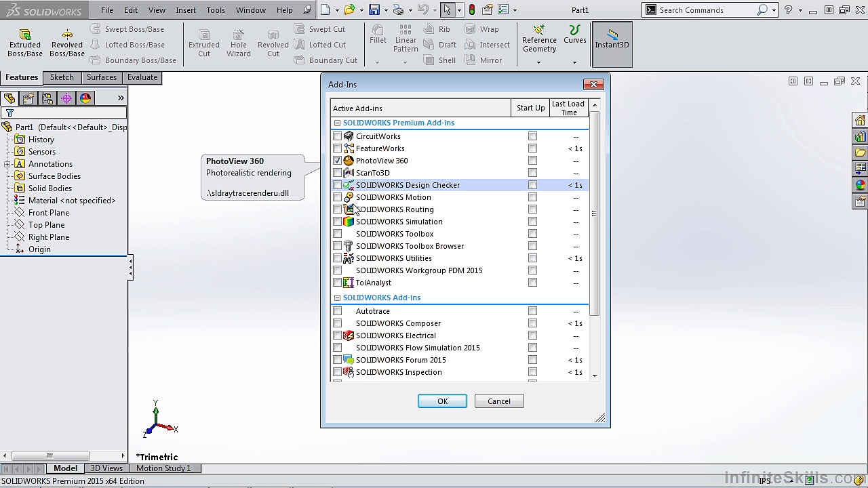Screen dimensions: 868x488
Task: Open the 3D Views tab
Action: click(106, 468)
